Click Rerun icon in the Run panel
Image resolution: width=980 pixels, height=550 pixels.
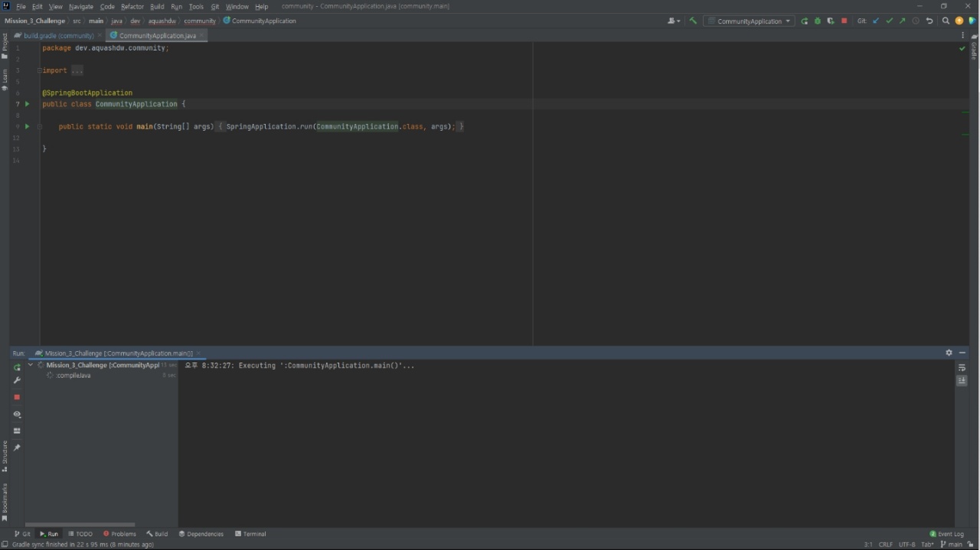(17, 367)
